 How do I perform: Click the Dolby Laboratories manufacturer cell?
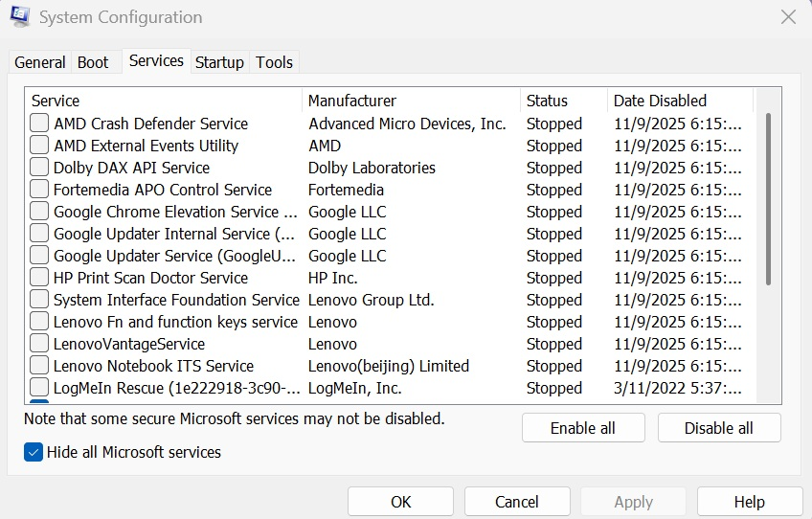(x=372, y=168)
